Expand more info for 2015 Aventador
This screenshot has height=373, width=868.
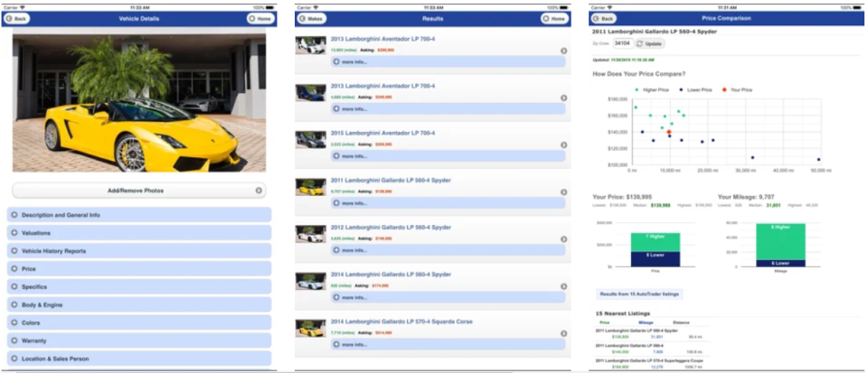pos(448,156)
